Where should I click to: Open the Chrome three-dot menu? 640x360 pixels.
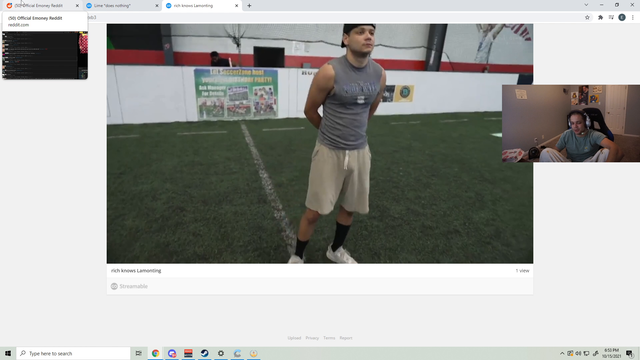pos(633,18)
